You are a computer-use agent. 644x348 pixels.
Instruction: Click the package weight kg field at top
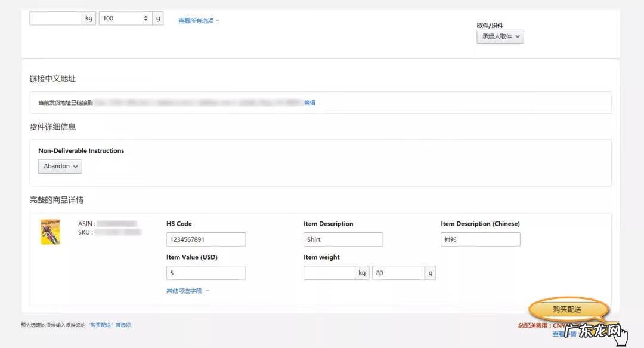[x=55, y=19]
